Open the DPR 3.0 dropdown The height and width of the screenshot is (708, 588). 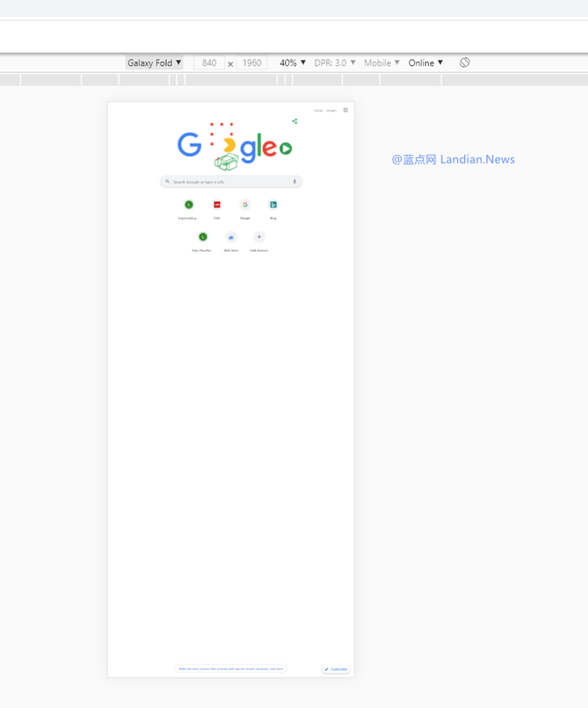(334, 63)
